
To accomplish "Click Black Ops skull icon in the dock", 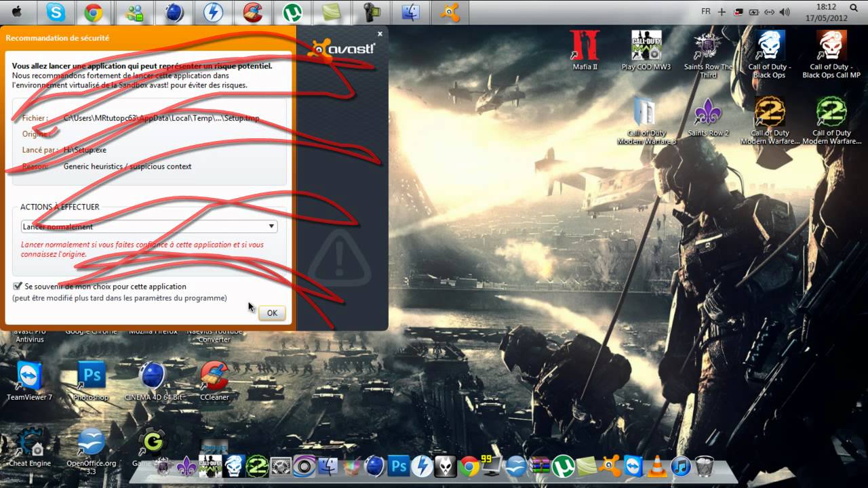I will point(233,466).
